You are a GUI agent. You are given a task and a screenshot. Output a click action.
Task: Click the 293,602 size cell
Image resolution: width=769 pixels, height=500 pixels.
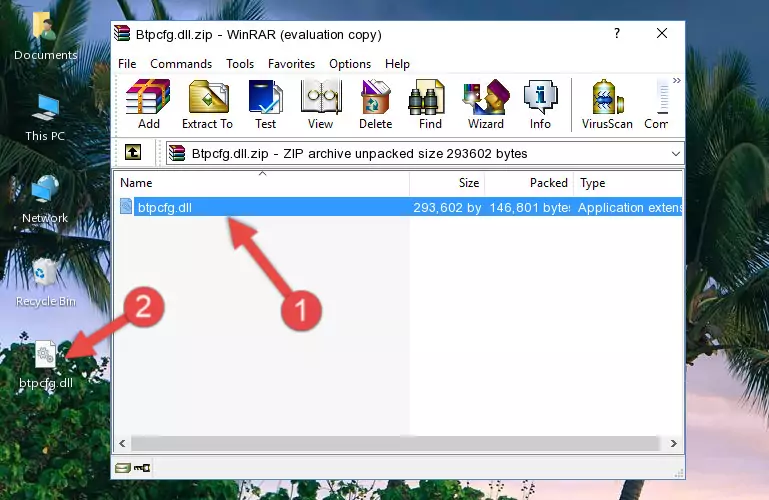tap(447, 208)
